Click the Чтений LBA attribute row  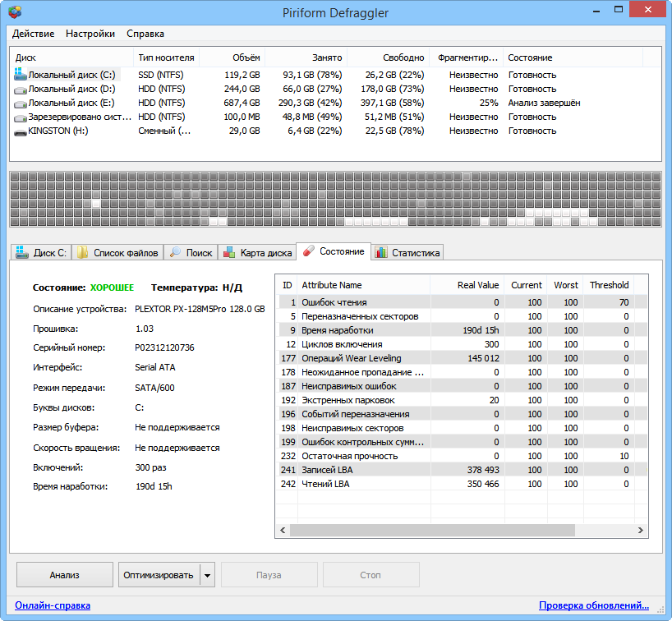point(462,484)
